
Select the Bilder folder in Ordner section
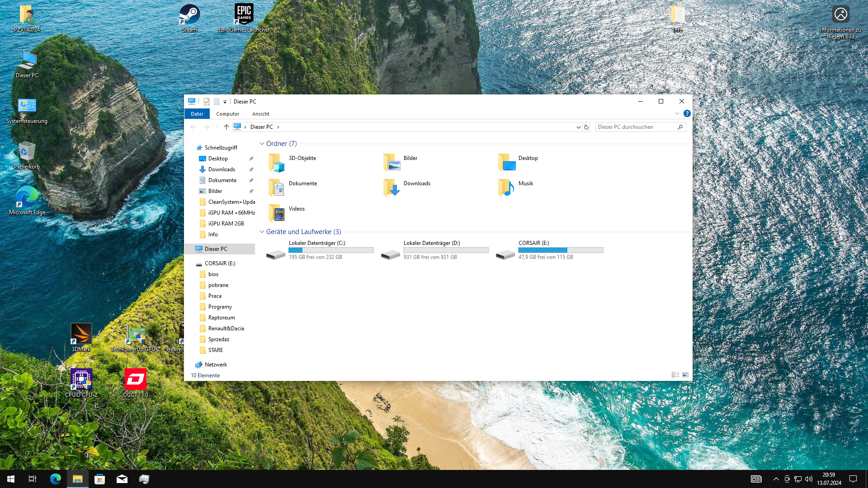click(401, 163)
